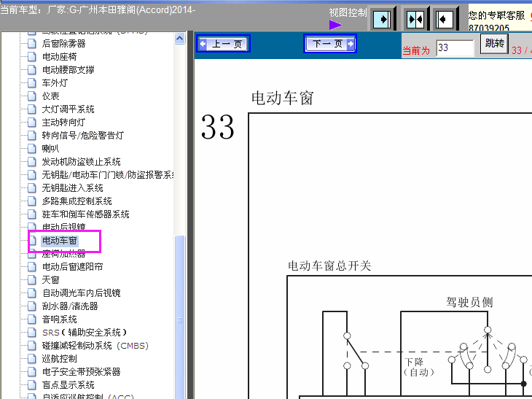The image size is (532, 399).
Task: Click the 您的专职客服 service text
Action: click(497, 15)
